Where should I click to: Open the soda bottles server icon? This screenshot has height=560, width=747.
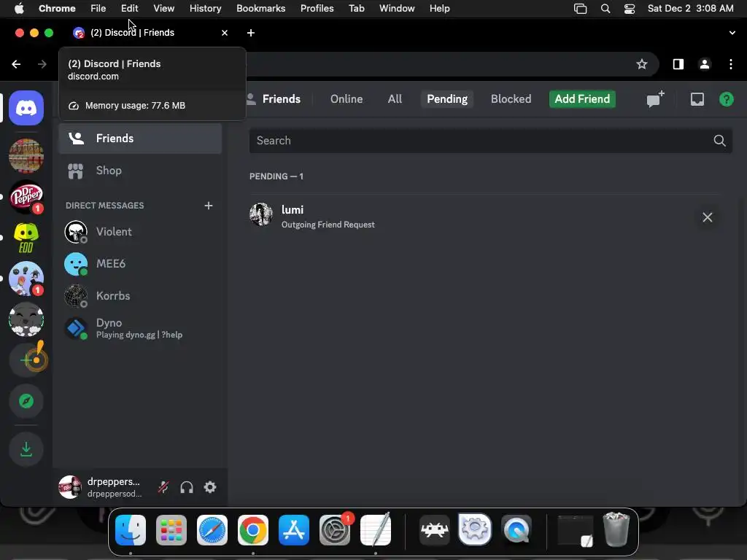26,156
